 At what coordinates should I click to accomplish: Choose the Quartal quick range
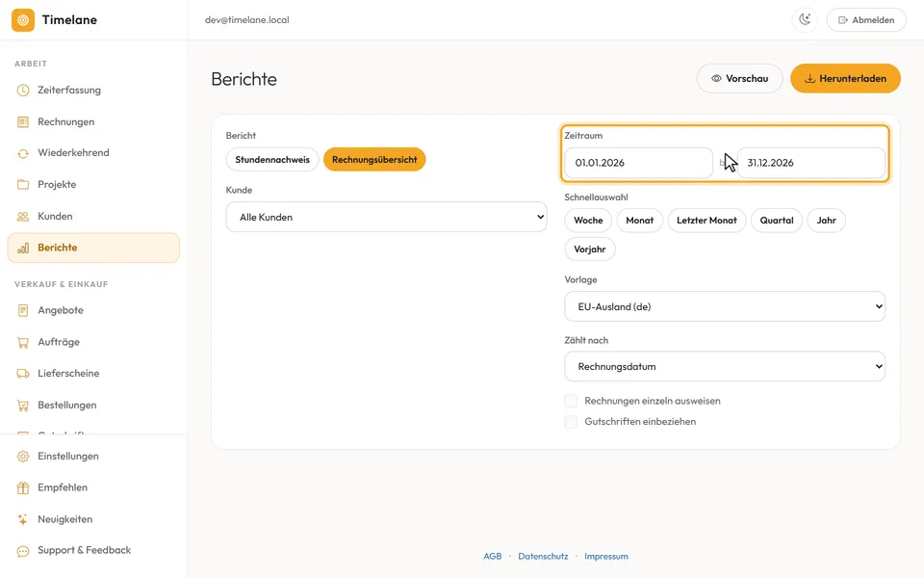click(777, 221)
